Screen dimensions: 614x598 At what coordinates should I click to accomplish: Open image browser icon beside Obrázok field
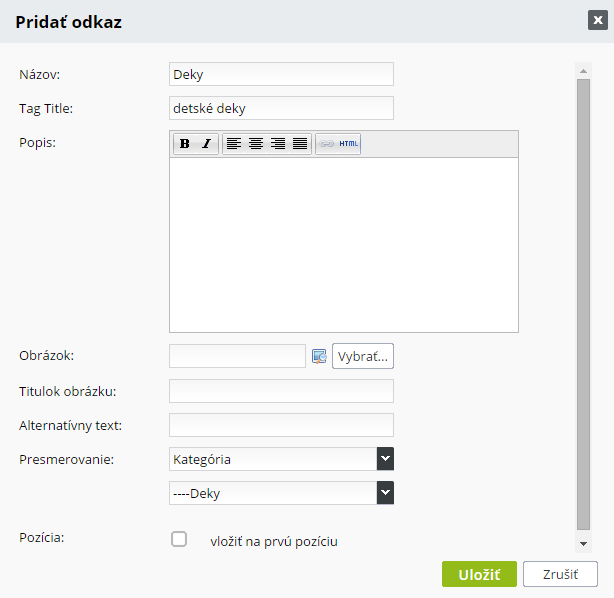(319, 356)
